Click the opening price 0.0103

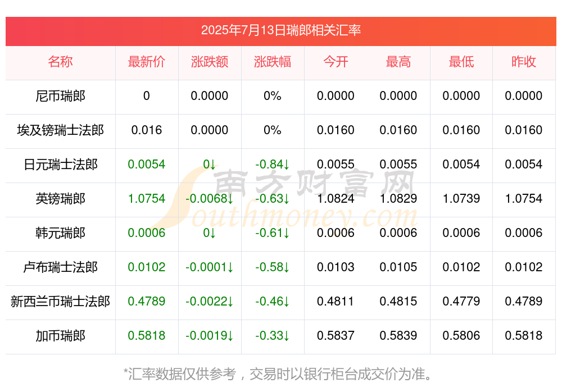click(336, 267)
